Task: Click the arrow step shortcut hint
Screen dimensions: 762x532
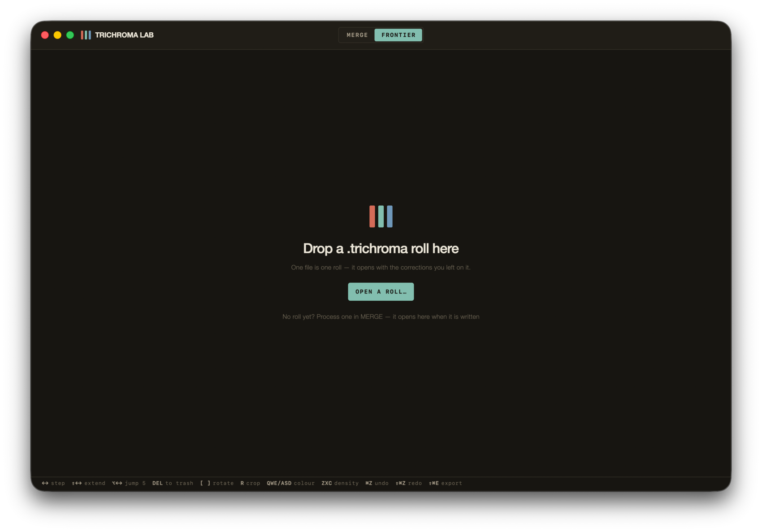Action: tap(53, 483)
